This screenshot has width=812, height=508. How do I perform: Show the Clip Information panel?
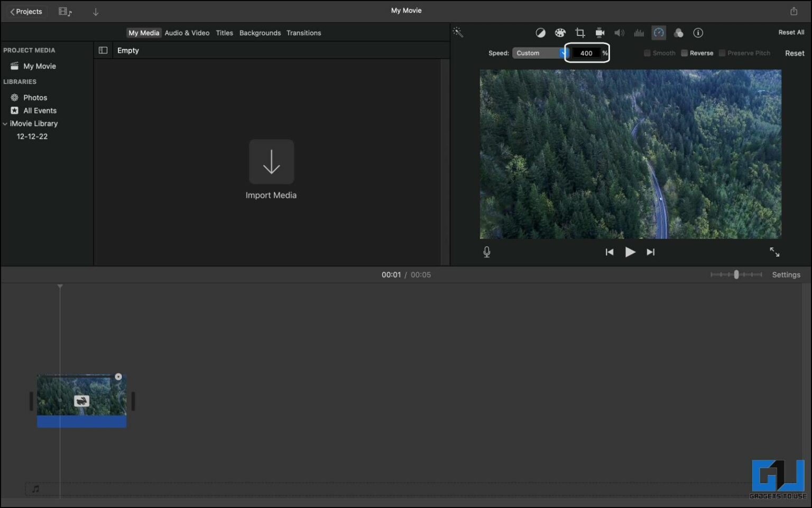[x=698, y=33]
